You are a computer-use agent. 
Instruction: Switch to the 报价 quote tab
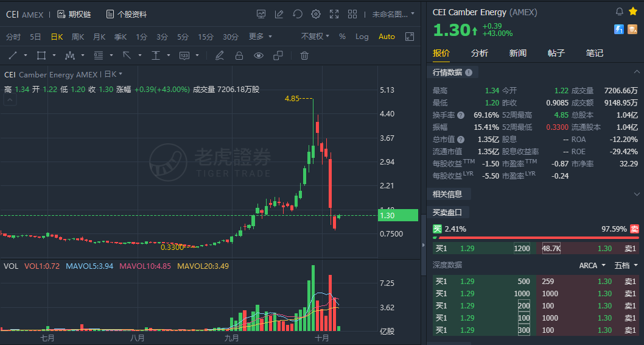click(441, 53)
